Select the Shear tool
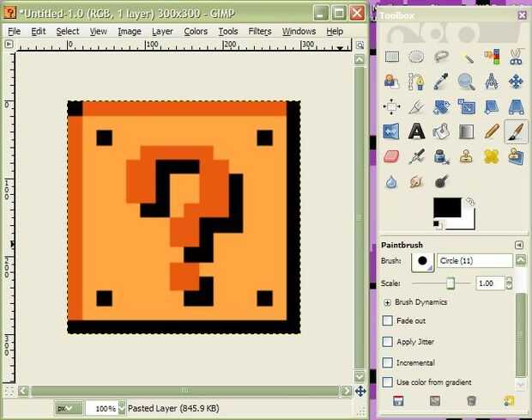The height and width of the screenshot is (420, 532). tap(492, 107)
